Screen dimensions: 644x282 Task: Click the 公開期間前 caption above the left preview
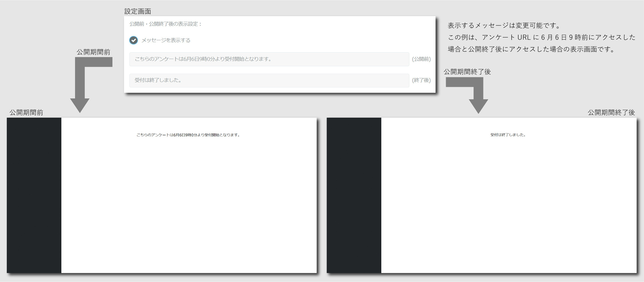tap(26, 113)
